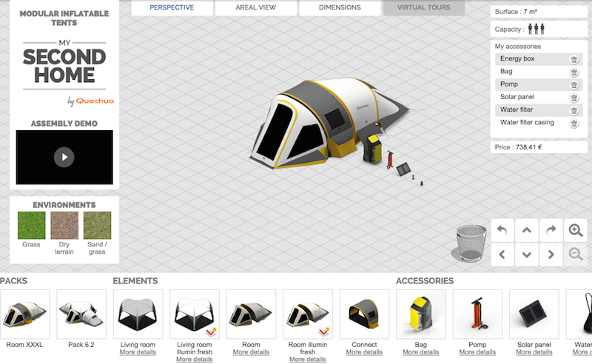
Task: View More details under Connect
Action: tap(364, 352)
